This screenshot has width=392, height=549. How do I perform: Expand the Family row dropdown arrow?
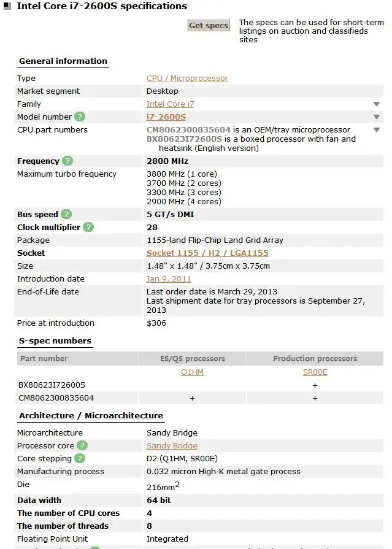pyautogui.click(x=376, y=104)
